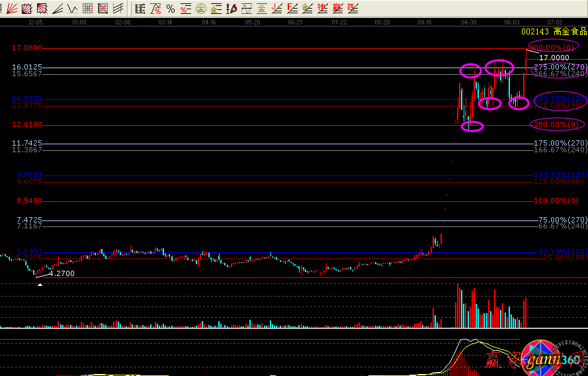Select the boxed Gann fan square tool
The image size is (588, 376).
point(25,9)
